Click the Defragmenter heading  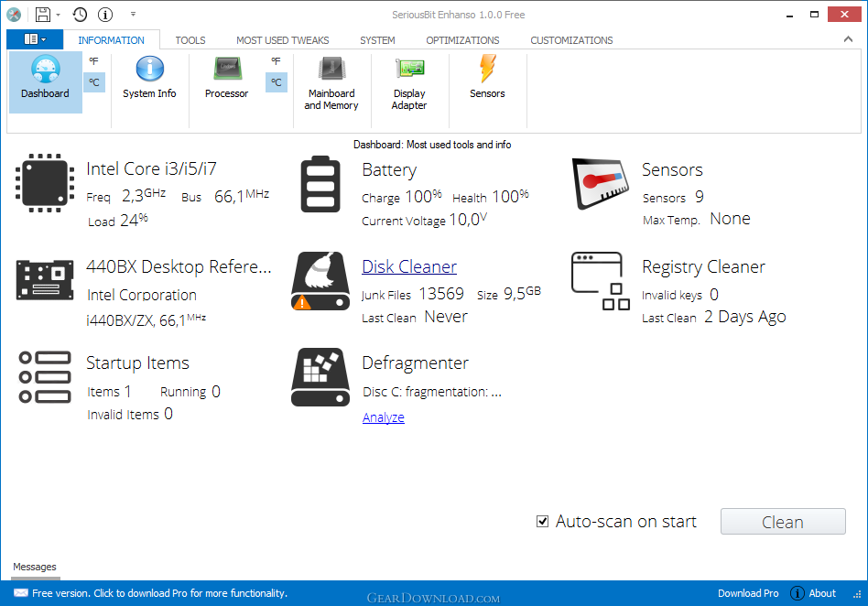click(415, 363)
